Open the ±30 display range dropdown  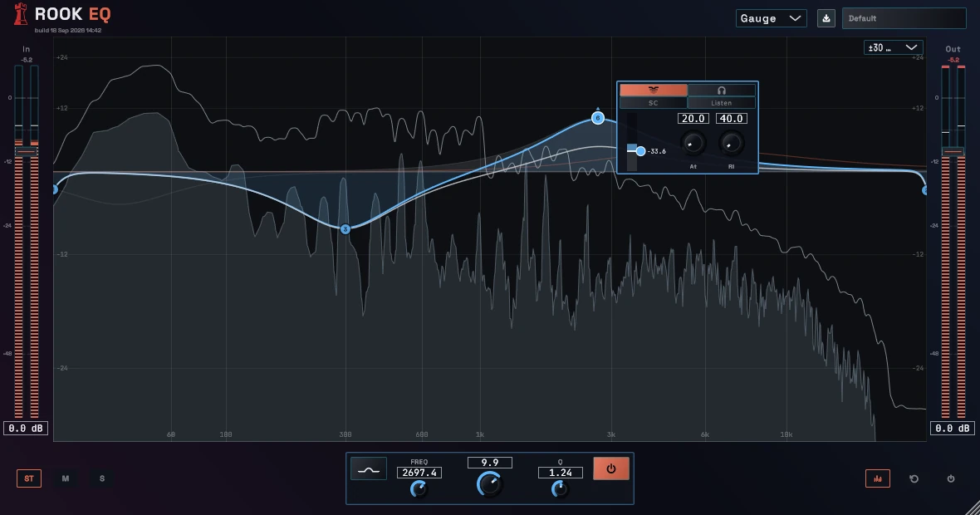click(x=893, y=47)
